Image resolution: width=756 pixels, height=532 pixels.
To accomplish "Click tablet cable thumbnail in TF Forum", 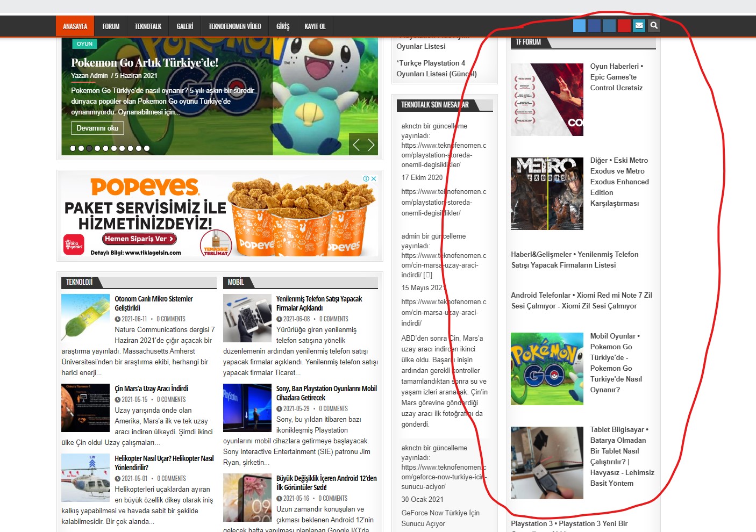I will (547, 463).
